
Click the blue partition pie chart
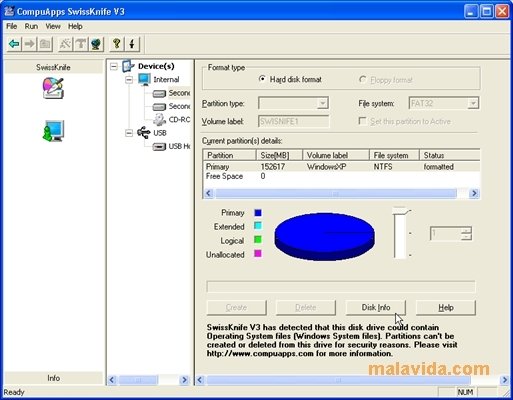[324, 237]
